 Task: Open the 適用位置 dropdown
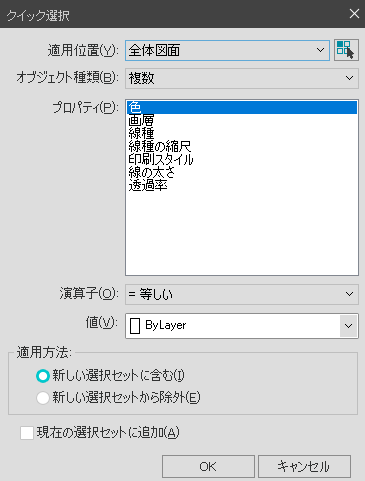tap(227, 50)
